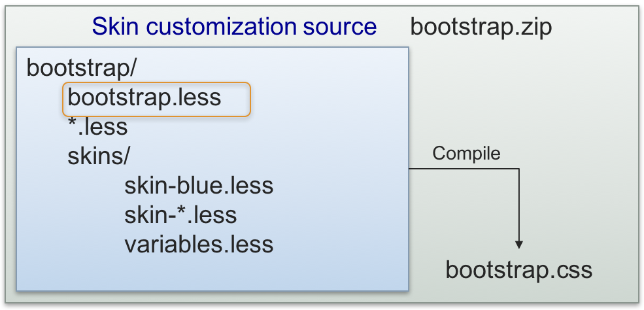Open the highlighted bootstrap.less file
This screenshot has height=310, width=644.
click(144, 98)
